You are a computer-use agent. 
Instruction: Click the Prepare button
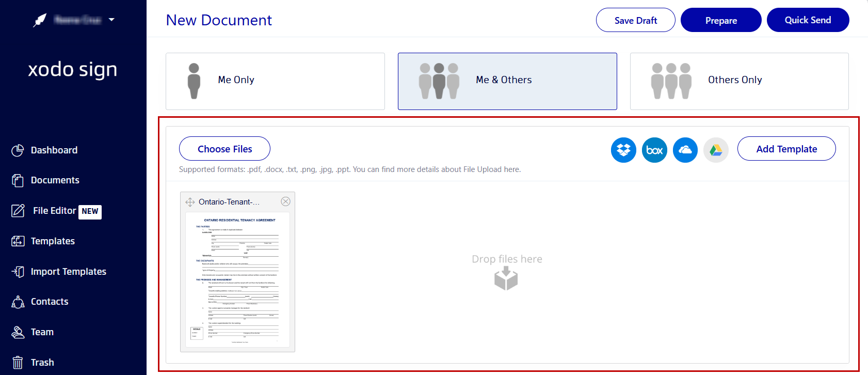pos(721,20)
